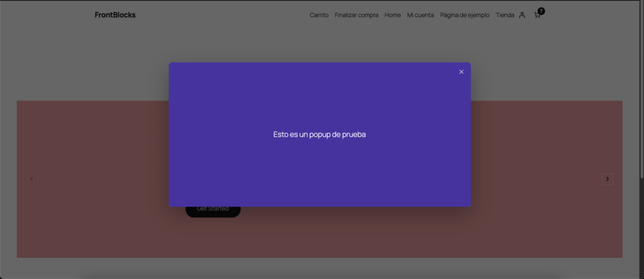Viewport: 644px width, 279px height.
Task: Close the popup with the X icon
Action: click(461, 72)
